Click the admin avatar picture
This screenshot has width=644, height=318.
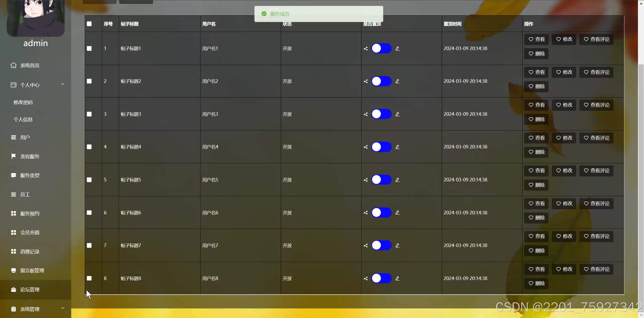tap(35, 18)
